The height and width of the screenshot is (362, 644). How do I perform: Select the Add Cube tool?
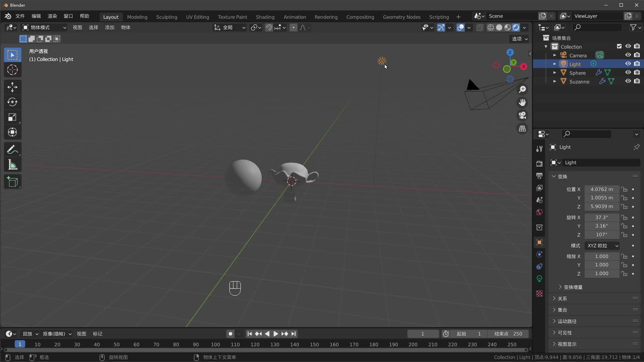point(12,182)
